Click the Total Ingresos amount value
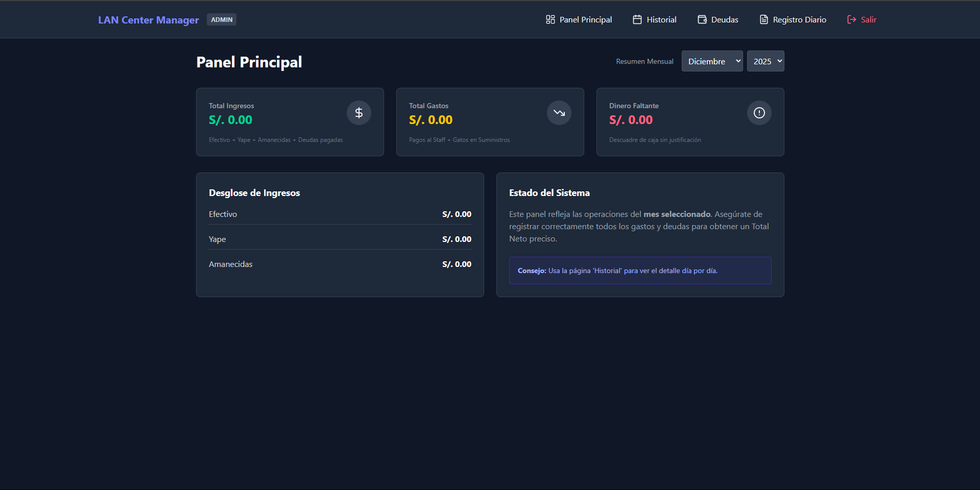Viewport: 980px width, 490px height. click(x=230, y=120)
